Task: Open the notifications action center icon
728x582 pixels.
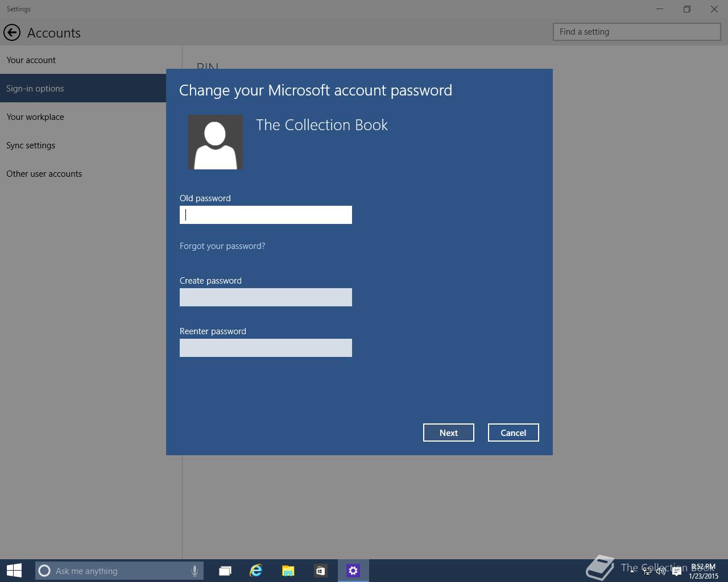Action: (676, 572)
